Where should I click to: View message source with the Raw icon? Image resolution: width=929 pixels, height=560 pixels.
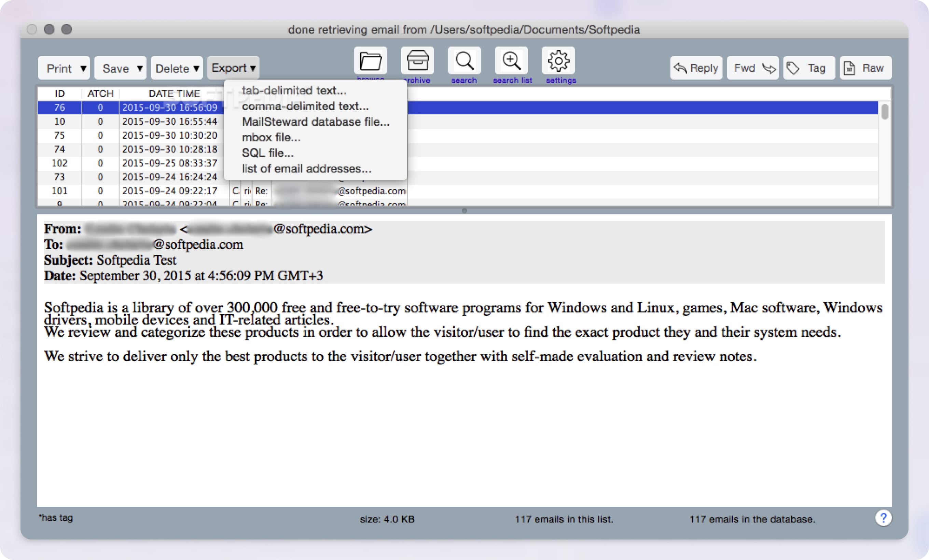point(865,68)
